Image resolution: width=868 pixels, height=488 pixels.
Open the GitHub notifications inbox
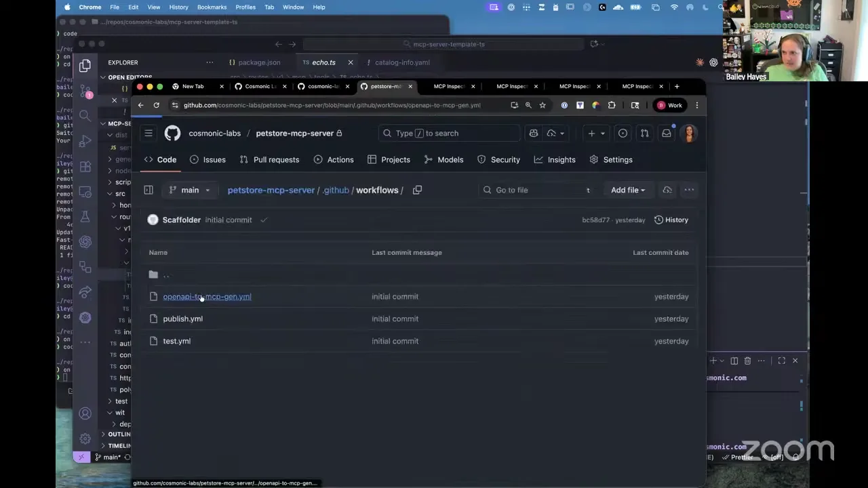pyautogui.click(x=667, y=134)
